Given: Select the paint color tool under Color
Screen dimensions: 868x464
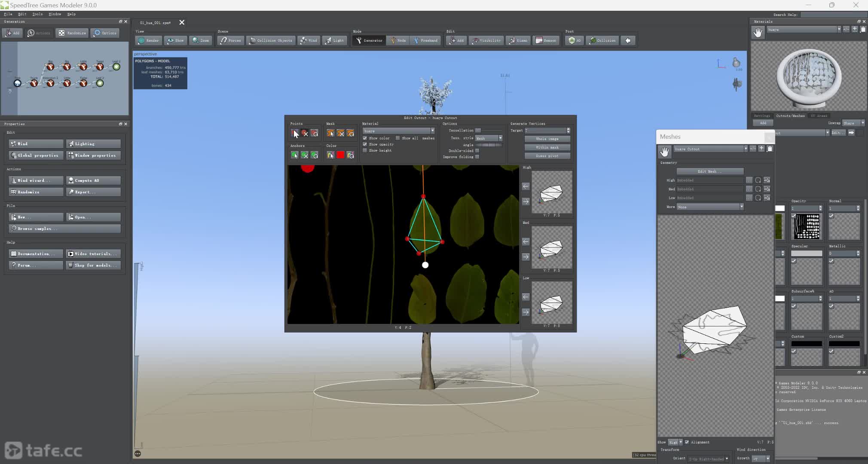Looking at the screenshot, I should click(330, 155).
